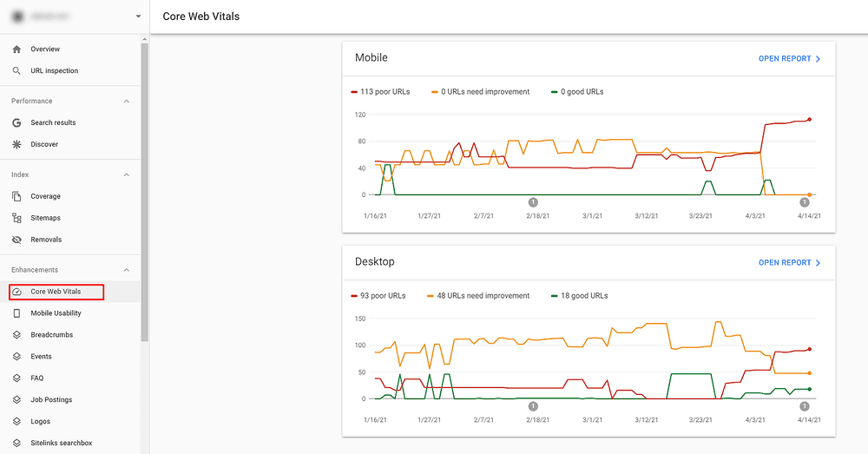Click the Google G Search results icon

point(16,123)
